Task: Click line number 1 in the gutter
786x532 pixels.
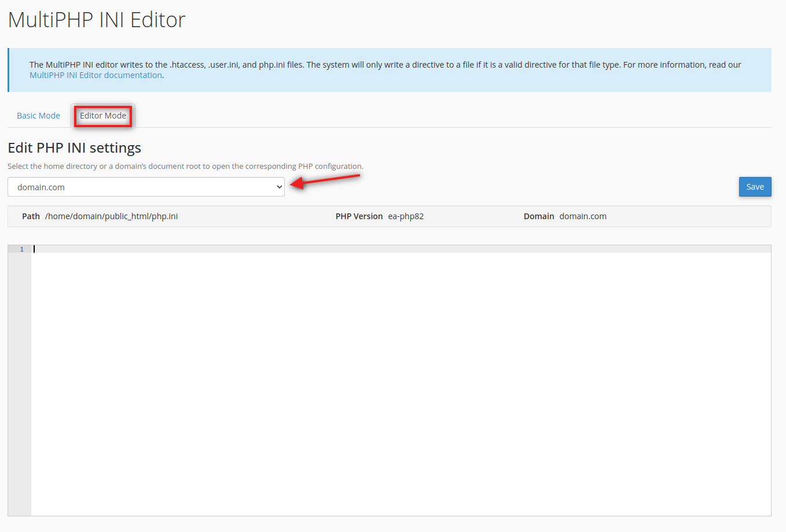Action: tap(22, 249)
